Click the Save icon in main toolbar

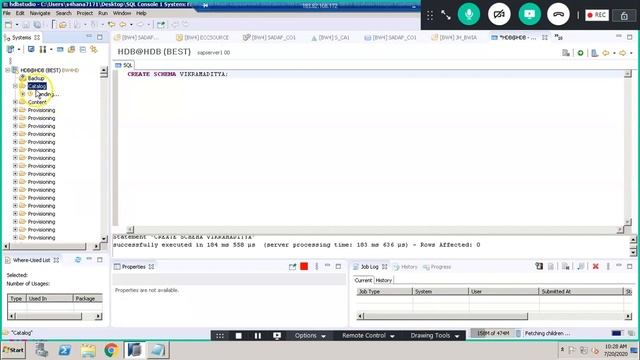coord(26,25)
